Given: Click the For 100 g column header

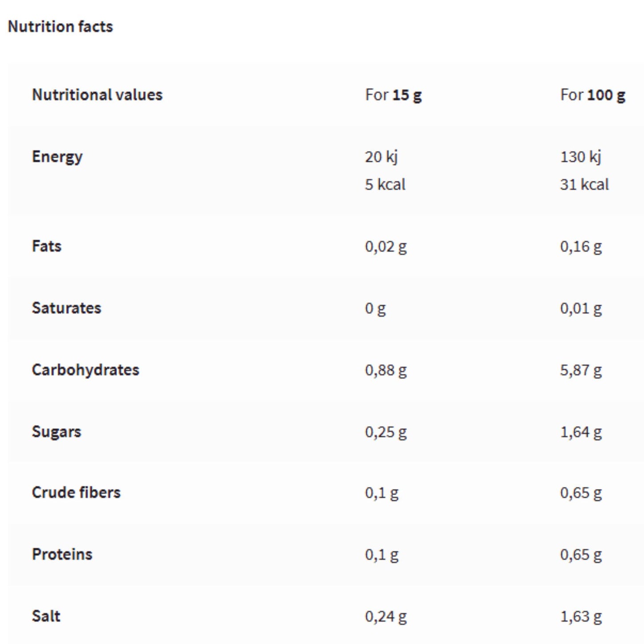Looking at the screenshot, I should 592,95.
